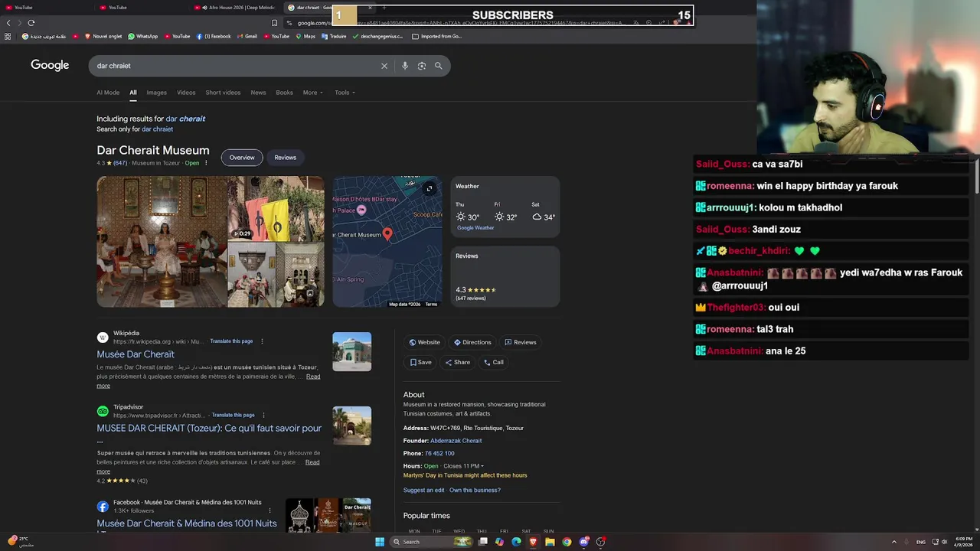Expand the More search filters dropdown
Image resolution: width=980 pixels, height=551 pixels.
pyautogui.click(x=312, y=93)
